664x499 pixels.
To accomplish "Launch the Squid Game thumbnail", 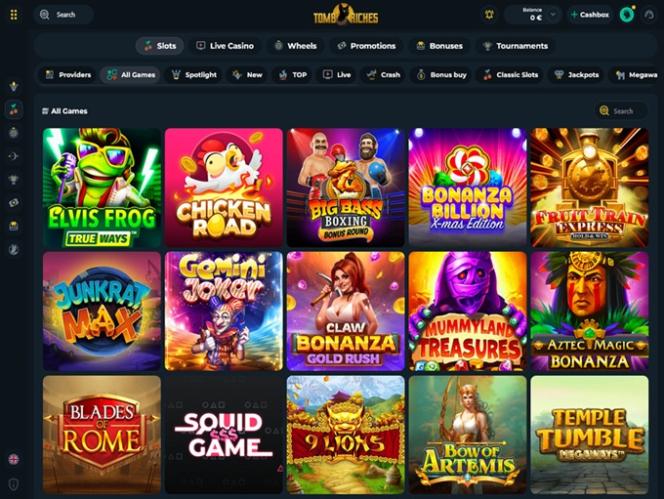I will click(224, 435).
